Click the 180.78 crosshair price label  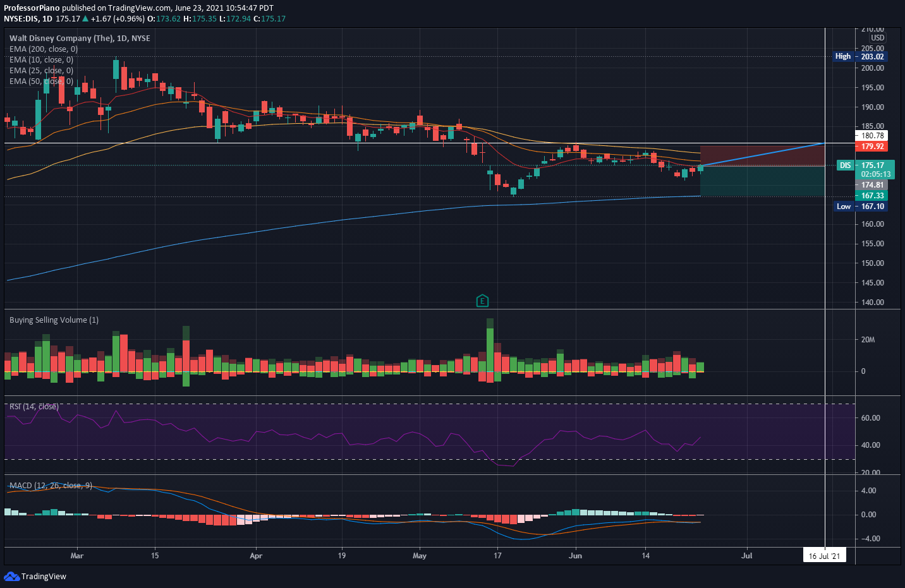point(872,135)
